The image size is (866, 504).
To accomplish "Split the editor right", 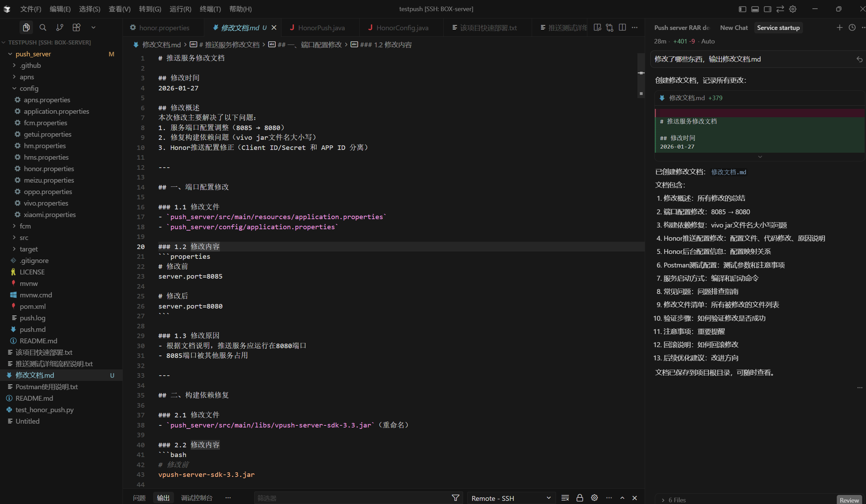I will point(622,27).
